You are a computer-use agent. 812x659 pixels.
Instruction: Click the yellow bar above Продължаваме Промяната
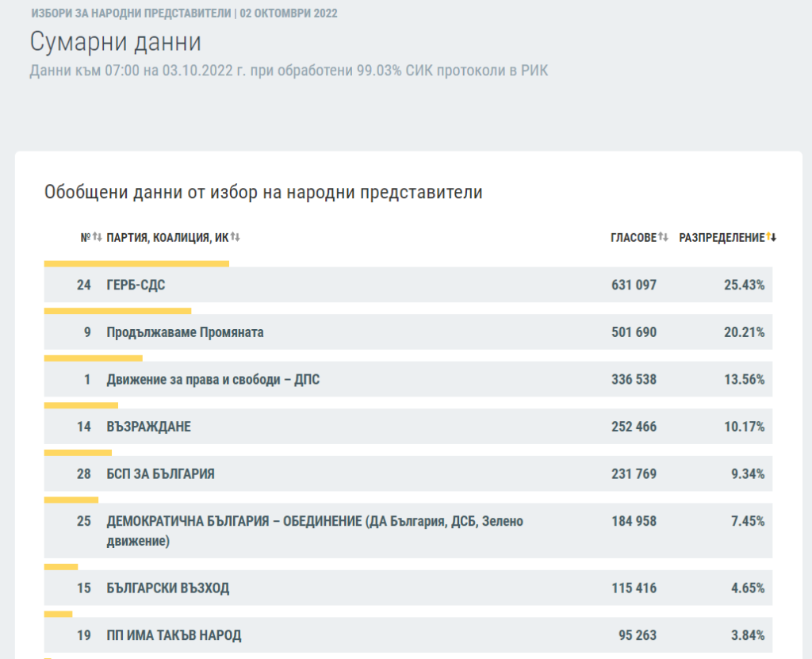[x=117, y=311]
